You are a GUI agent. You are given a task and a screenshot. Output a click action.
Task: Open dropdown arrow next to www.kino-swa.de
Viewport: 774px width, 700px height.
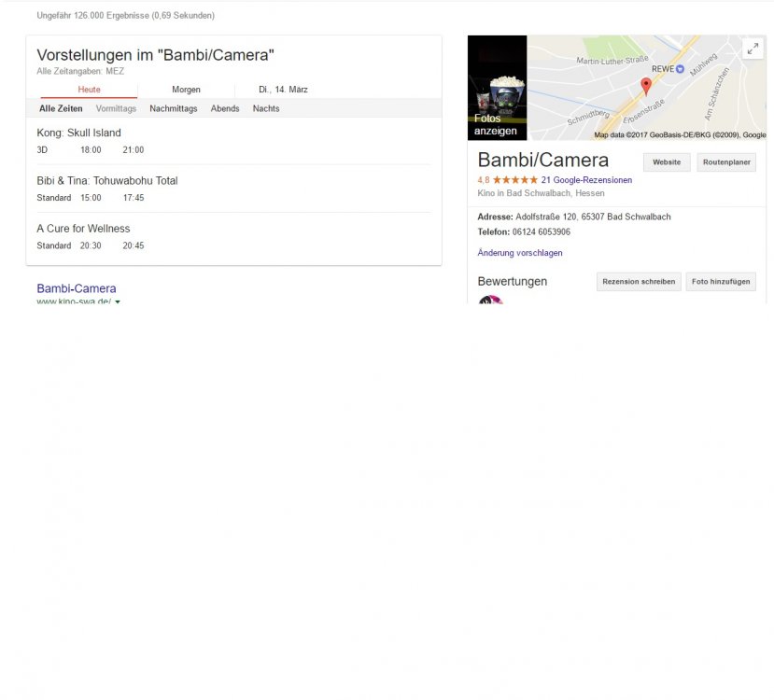pyautogui.click(x=118, y=302)
